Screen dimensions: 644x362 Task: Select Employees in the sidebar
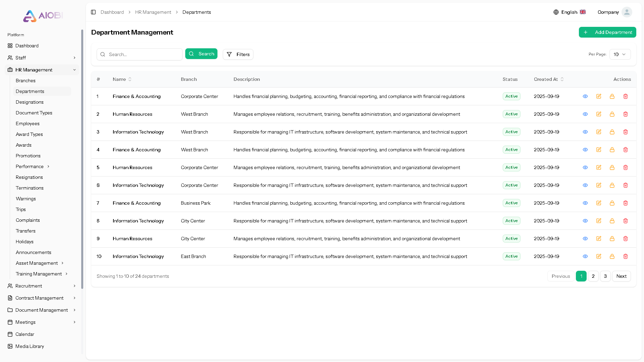click(x=28, y=123)
